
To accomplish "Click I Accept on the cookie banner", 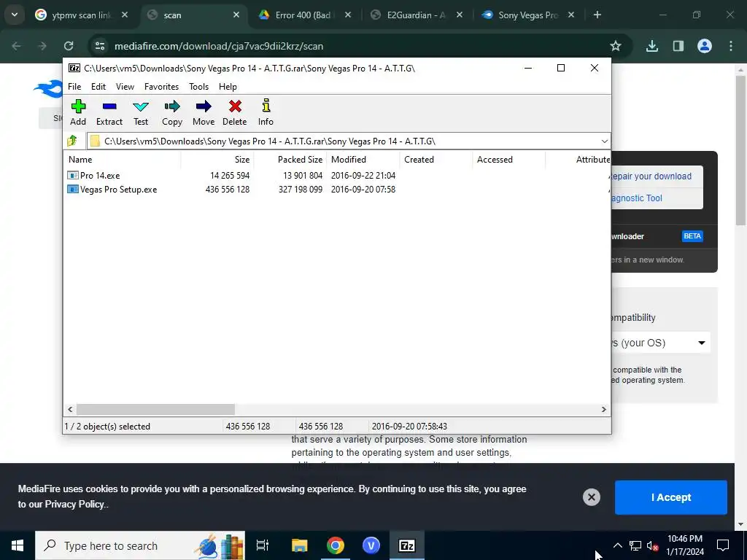I will (x=671, y=497).
